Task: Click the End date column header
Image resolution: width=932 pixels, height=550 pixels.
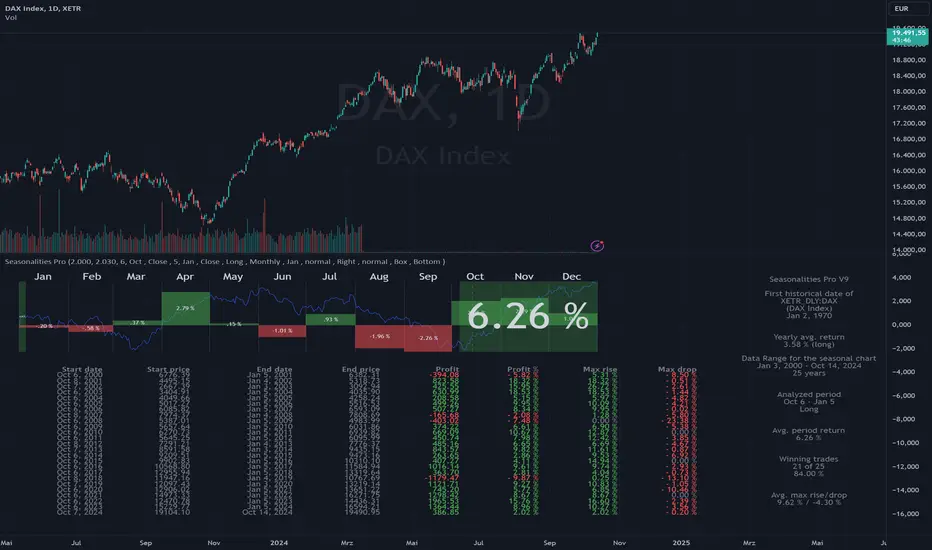Action: 274,369
